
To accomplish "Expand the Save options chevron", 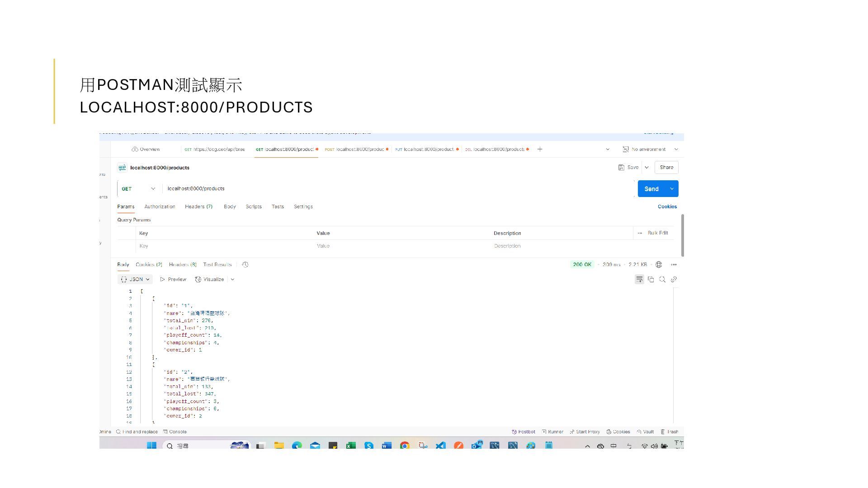I will pyautogui.click(x=646, y=167).
